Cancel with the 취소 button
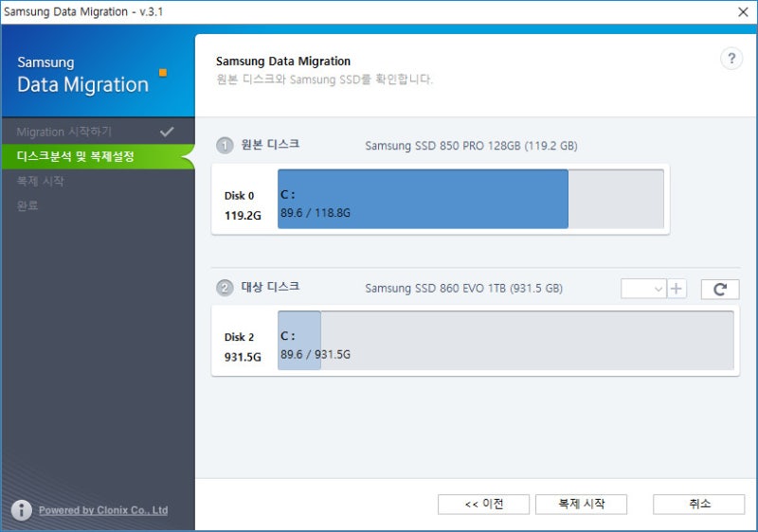Screen dimensions: 758x532 (699, 504)
